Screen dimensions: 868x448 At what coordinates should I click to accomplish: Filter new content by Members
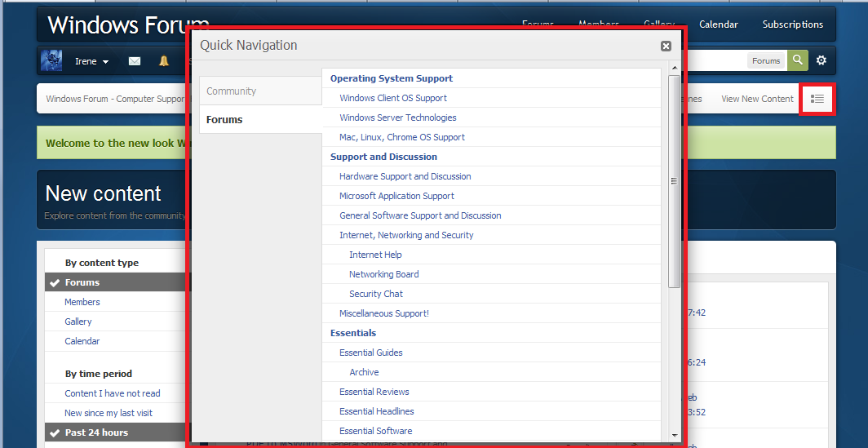(x=82, y=302)
